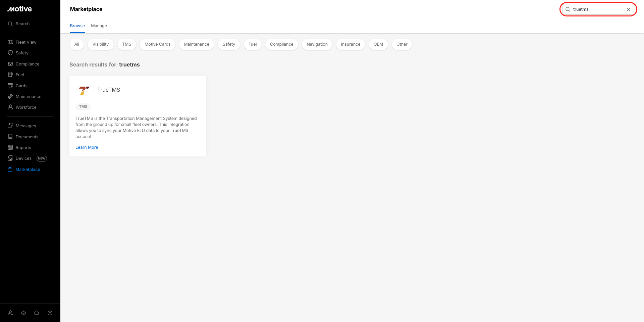The width and height of the screenshot is (644, 322).
Task: Open Cards in the sidebar menu
Action: 21,86
